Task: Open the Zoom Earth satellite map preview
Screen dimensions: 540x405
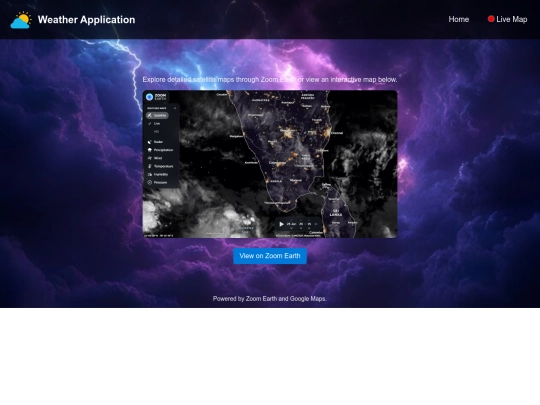Action: point(270,164)
